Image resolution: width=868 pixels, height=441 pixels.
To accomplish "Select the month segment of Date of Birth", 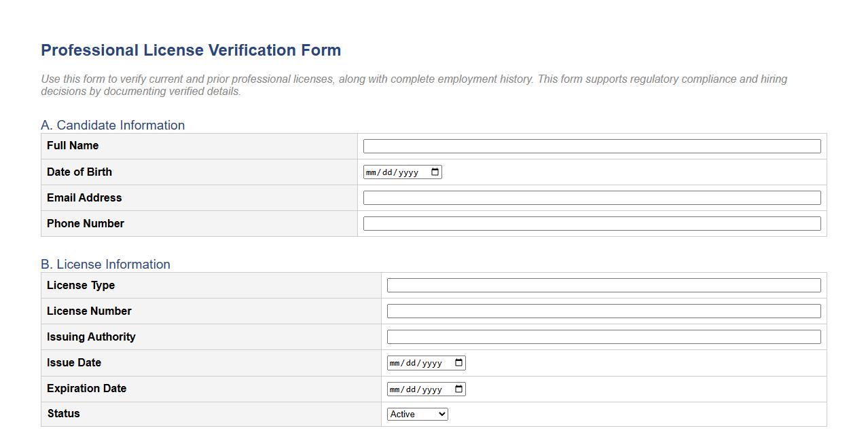I will (x=372, y=172).
